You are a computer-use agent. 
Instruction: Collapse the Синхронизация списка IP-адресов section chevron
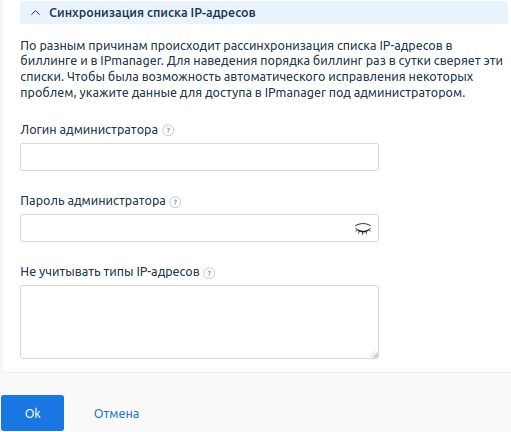click(35, 13)
